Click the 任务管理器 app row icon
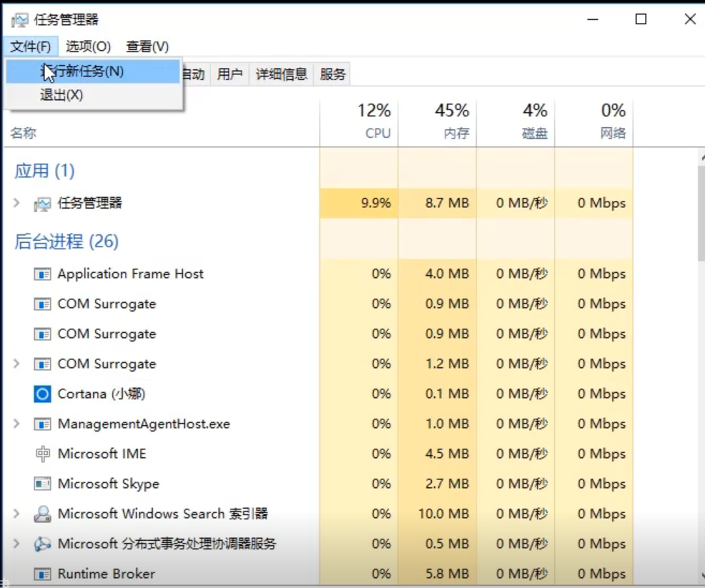 click(42, 204)
